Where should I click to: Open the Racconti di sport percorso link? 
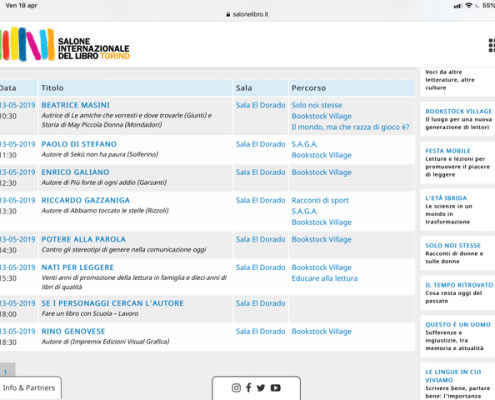[320, 200]
